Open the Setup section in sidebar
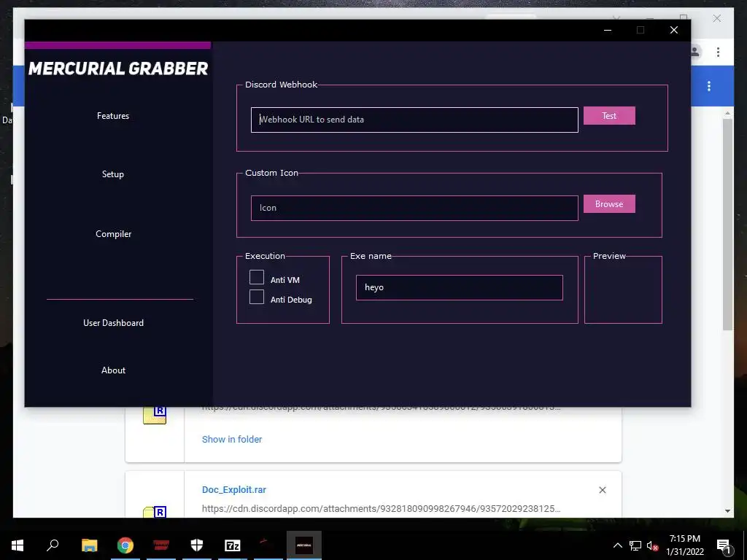 pos(113,174)
